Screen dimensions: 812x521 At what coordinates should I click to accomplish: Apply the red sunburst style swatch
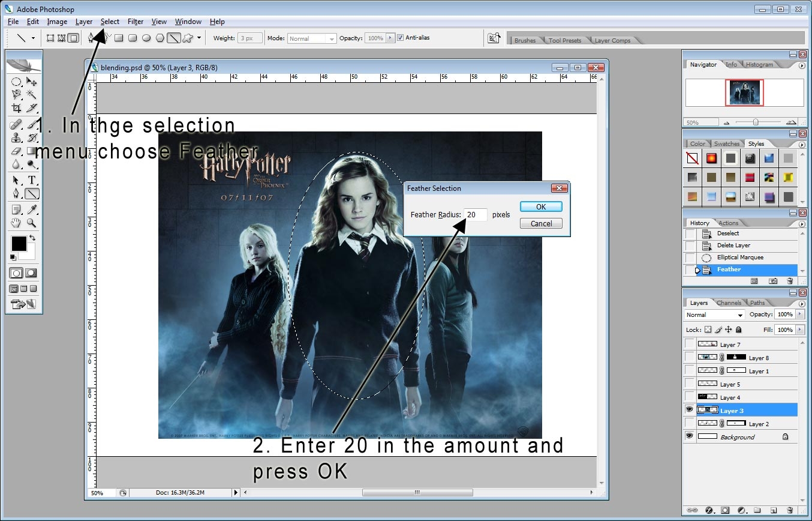pyautogui.click(x=711, y=158)
